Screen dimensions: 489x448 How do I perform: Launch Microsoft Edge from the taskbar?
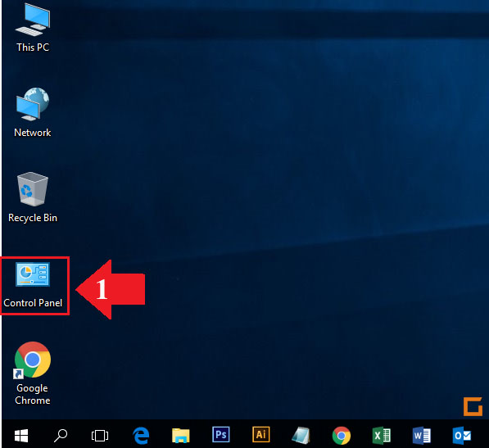(x=141, y=435)
